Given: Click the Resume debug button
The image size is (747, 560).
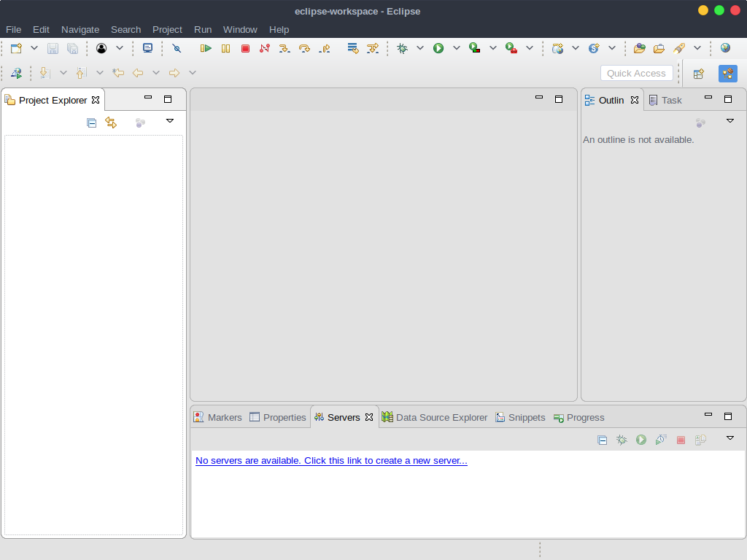Looking at the screenshot, I should point(206,48).
